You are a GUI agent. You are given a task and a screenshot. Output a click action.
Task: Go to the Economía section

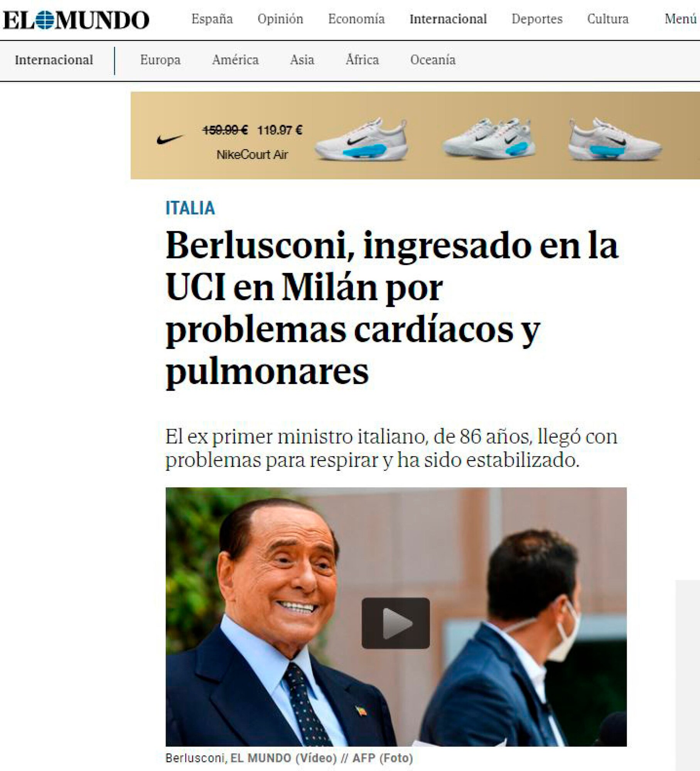pyautogui.click(x=356, y=19)
